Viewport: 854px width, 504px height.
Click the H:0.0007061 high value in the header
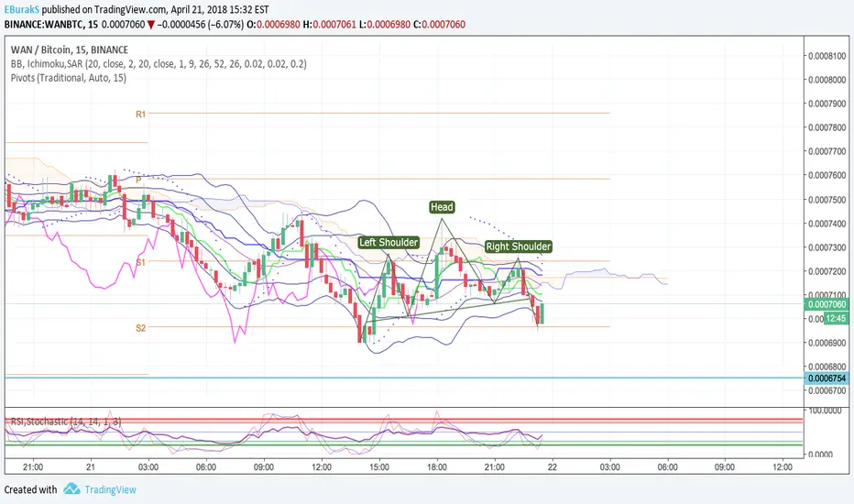[329, 25]
